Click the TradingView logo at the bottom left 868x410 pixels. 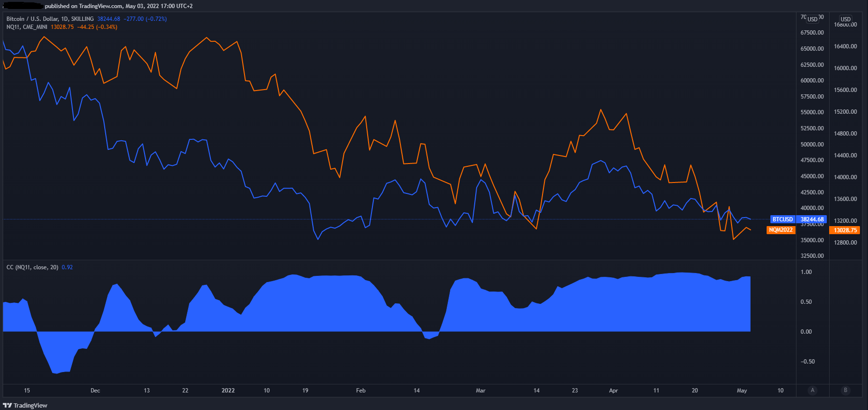point(25,405)
